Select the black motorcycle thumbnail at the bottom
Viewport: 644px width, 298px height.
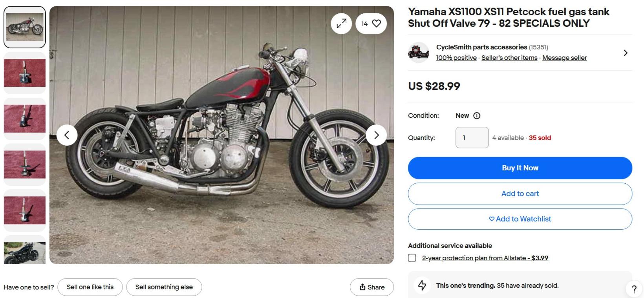click(25, 252)
